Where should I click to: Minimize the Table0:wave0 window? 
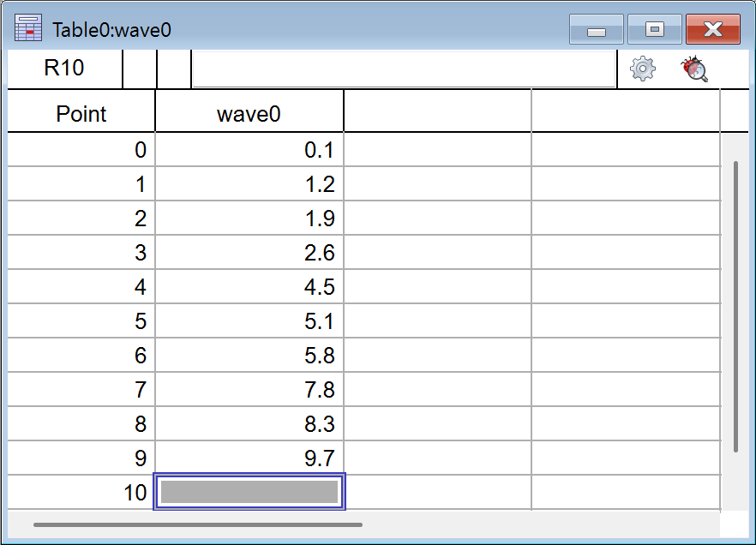(597, 30)
